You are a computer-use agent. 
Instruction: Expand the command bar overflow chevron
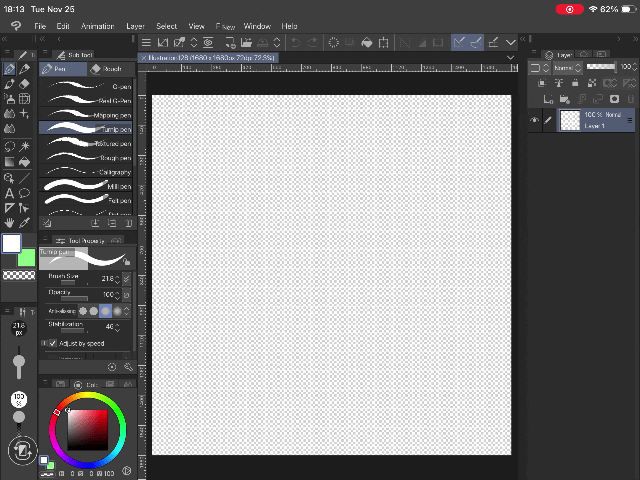tap(511, 42)
